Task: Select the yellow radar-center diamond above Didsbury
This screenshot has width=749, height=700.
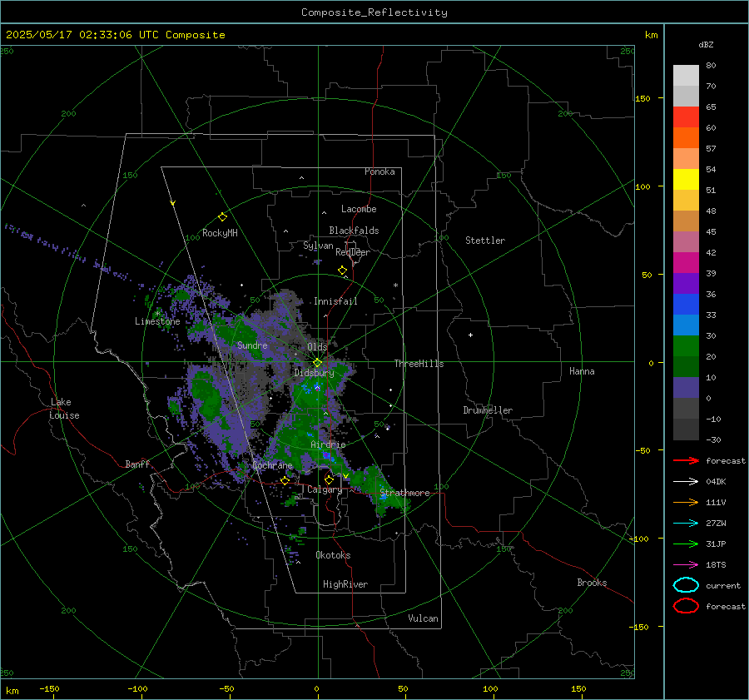Action: coord(317,363)
